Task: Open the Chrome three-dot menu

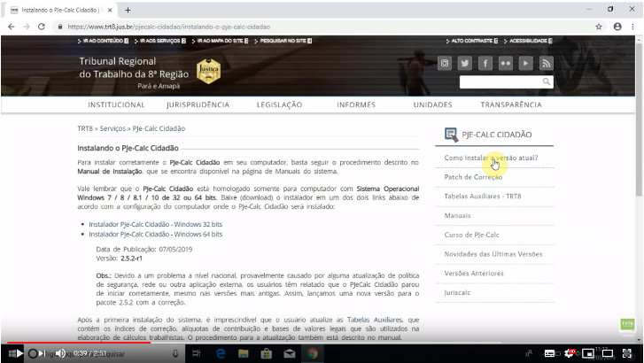Action: click(x=632, y=27)
